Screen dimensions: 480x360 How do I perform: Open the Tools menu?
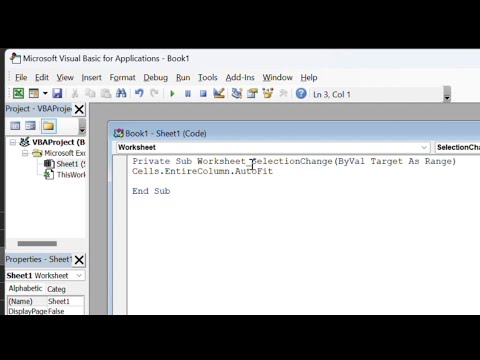pyautogui.click(x=208, y=77)
